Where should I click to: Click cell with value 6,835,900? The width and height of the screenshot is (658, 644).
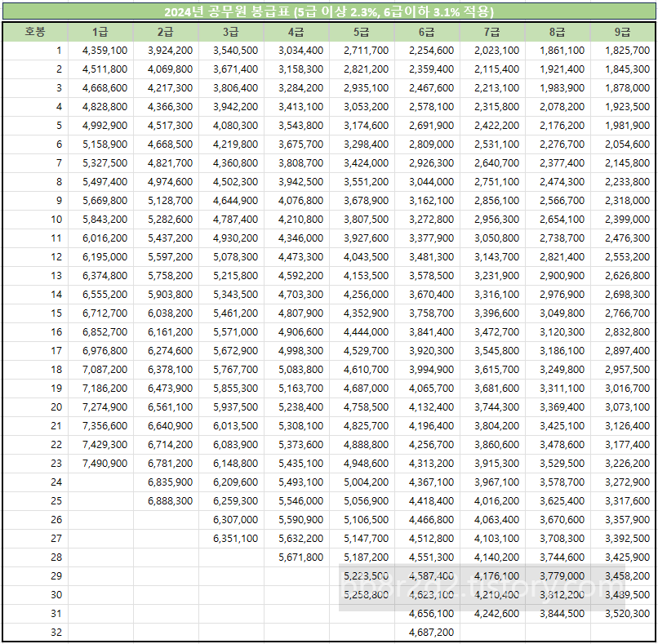[166, 482]
